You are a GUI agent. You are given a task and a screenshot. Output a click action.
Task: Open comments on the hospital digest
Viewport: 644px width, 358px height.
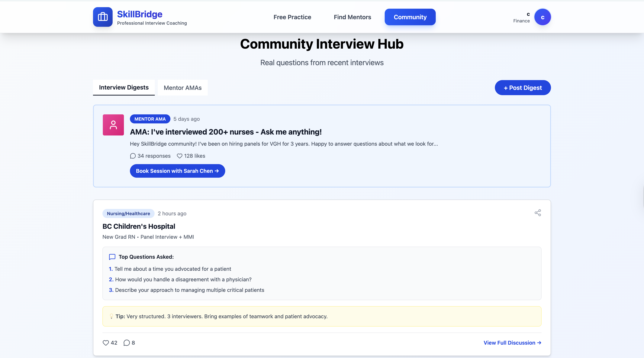pyautogui.click(x=127, y=343)
